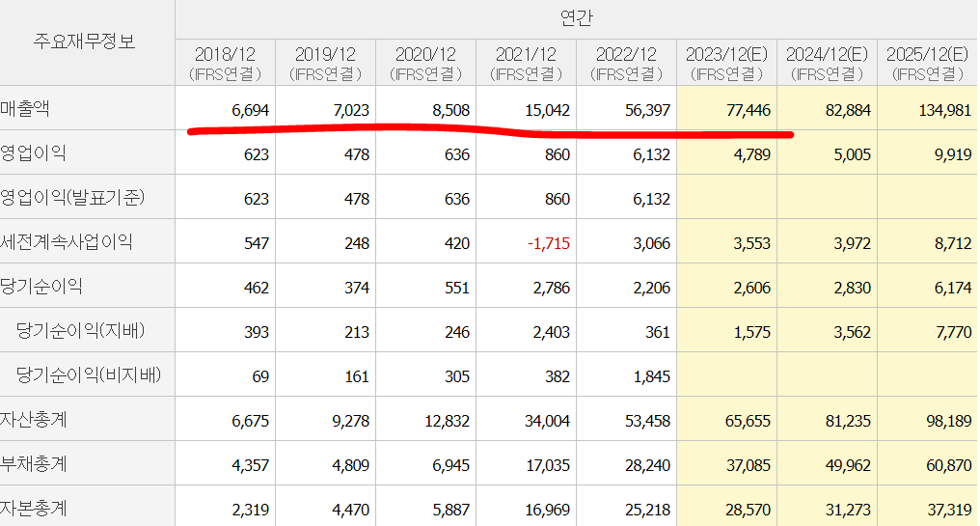980x526 pixels.
Task: Select total assets value 34,004
Action: [548, 421]
